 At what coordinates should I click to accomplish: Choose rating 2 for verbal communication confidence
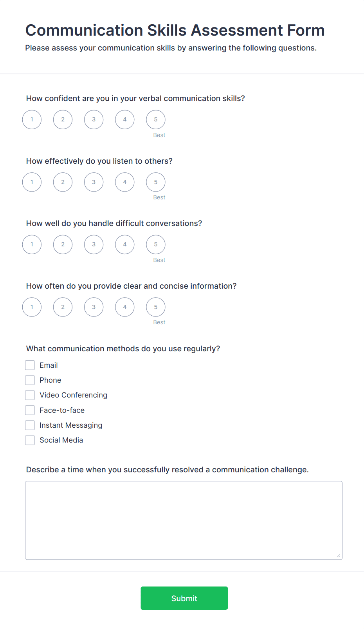63,119
